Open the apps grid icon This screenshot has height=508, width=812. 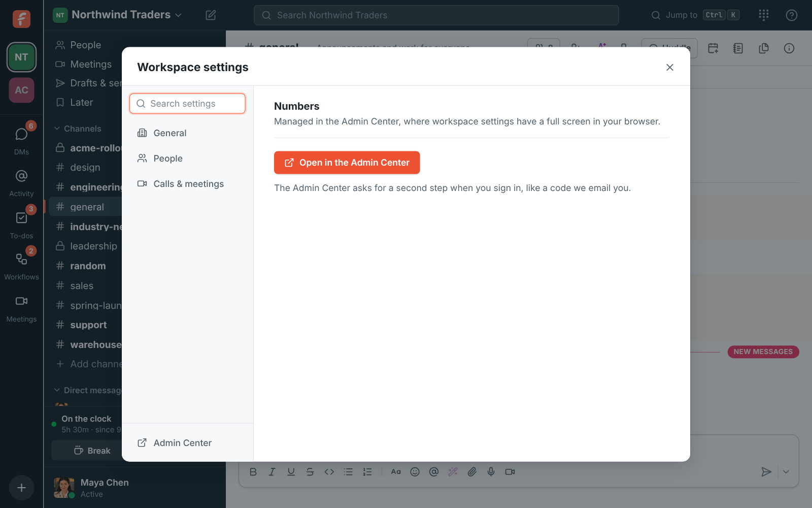764,15
